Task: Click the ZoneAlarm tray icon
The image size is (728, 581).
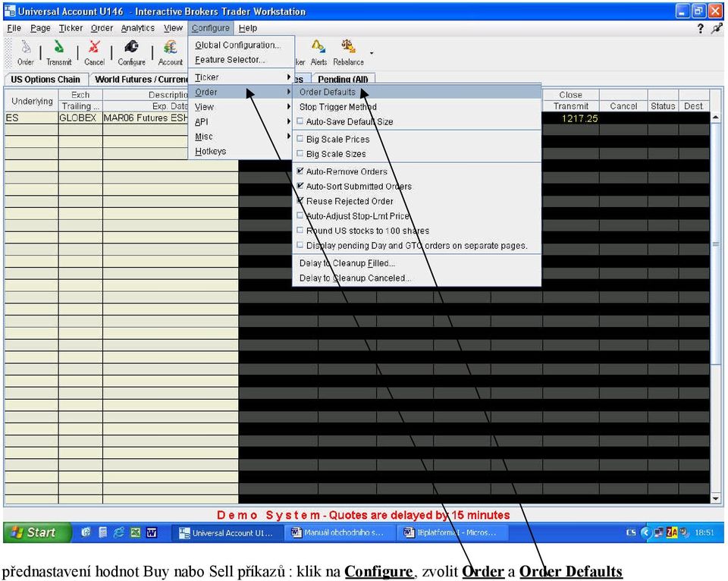Action: [671, 532]
